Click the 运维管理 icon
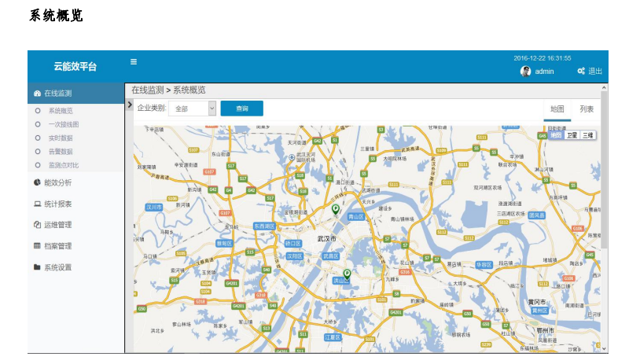 point(37,225)
